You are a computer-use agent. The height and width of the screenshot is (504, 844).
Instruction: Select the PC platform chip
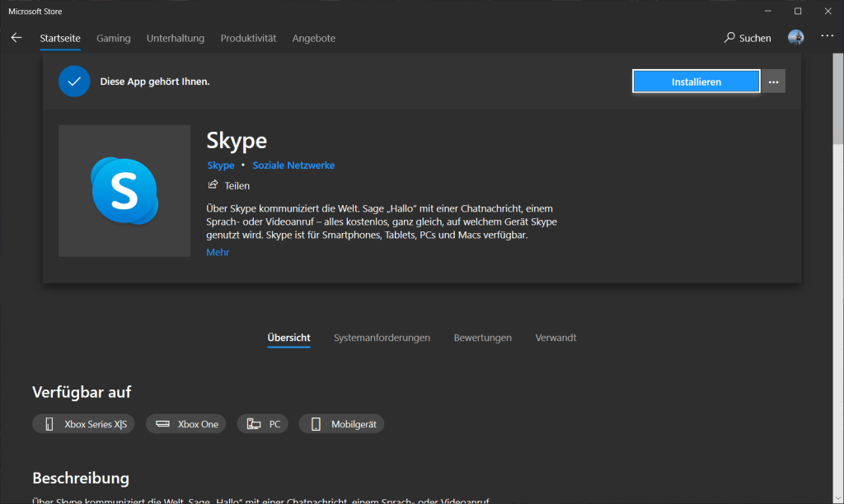coord(264,424)
